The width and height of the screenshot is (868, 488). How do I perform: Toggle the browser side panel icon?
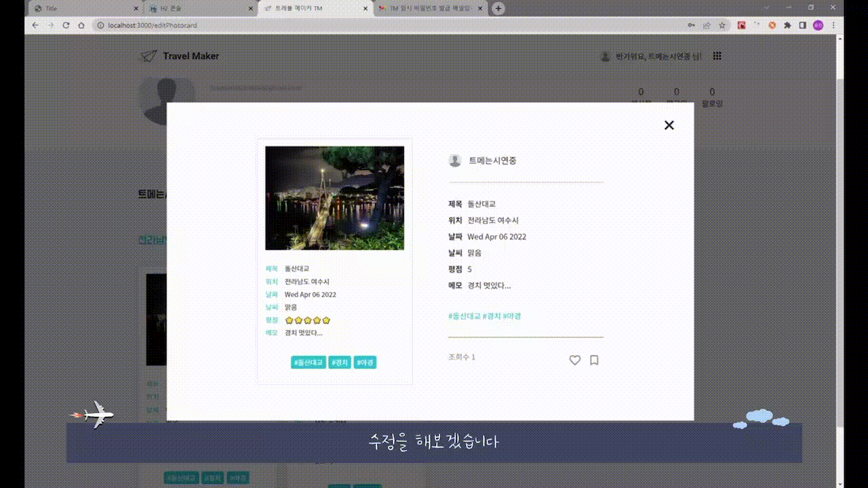pos(803,25)
